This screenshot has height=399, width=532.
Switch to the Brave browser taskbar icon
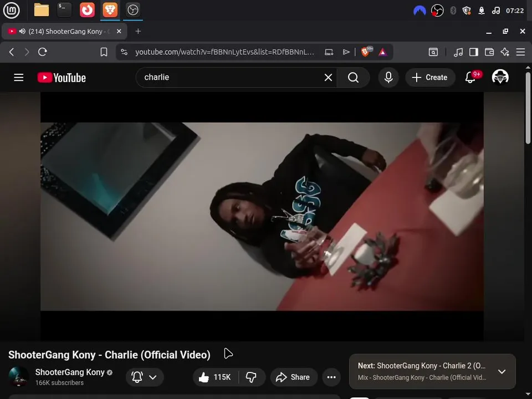coord(110,10)
